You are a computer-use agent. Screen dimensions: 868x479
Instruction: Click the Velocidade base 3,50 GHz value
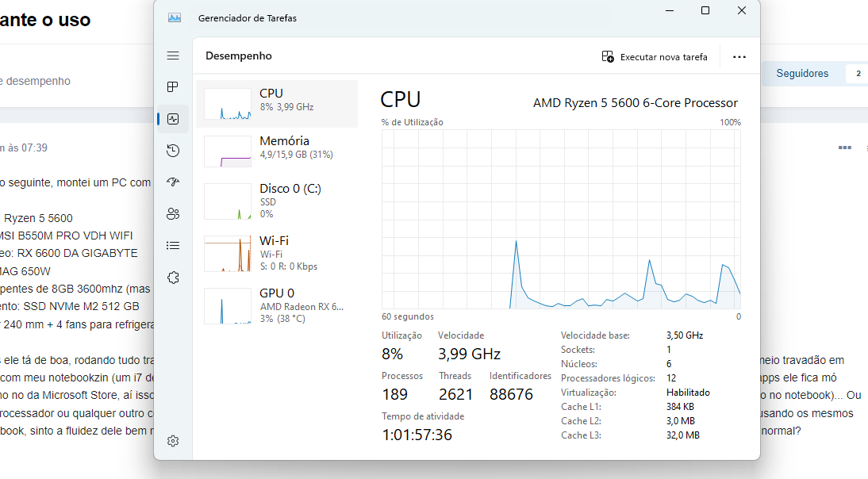click(x=685, y=335)
